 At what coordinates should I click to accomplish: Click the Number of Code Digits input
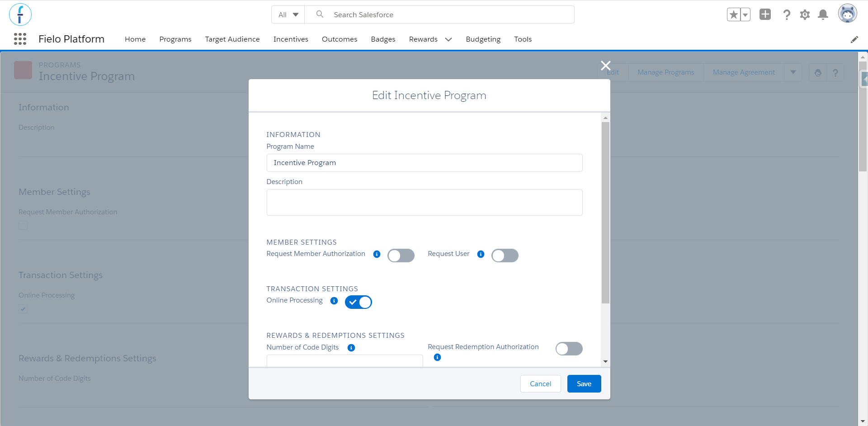click(x=345, y=361)
